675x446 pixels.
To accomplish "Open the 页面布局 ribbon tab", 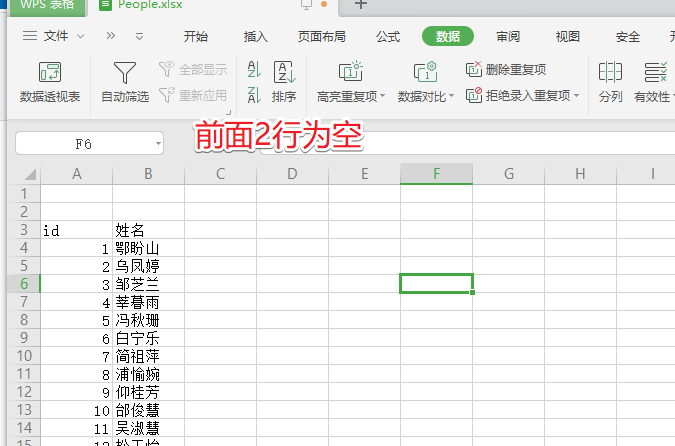I will click(x=322, y=37).
